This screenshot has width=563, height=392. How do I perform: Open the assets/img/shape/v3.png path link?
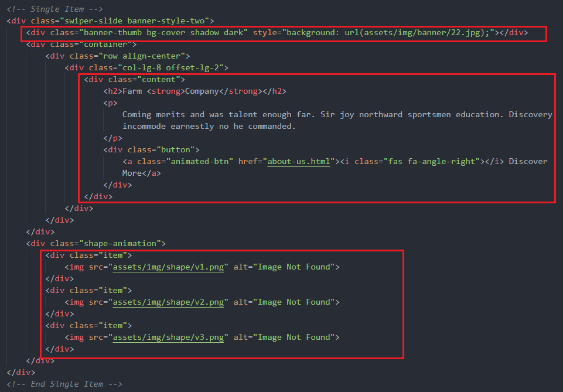[168, 337]
